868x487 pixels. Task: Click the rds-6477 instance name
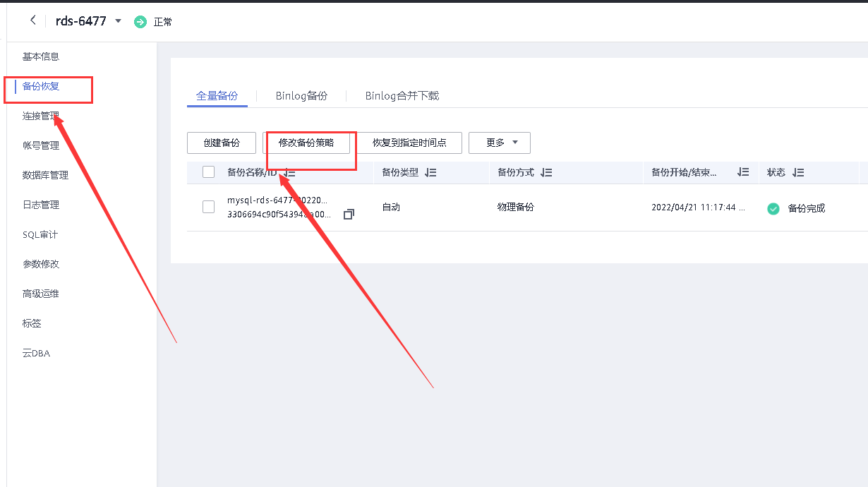[80, 21]
